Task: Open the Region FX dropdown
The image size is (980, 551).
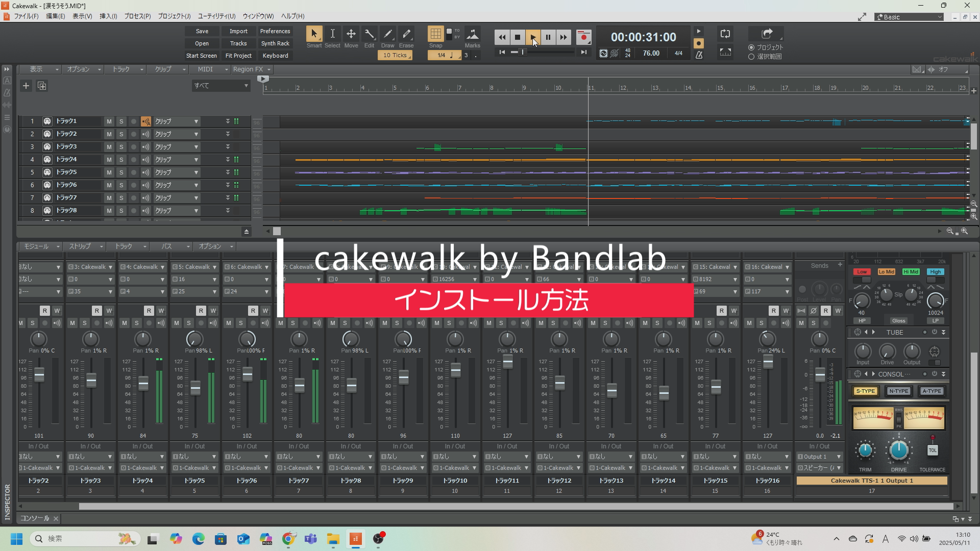Action: click(x=252, y=69)
